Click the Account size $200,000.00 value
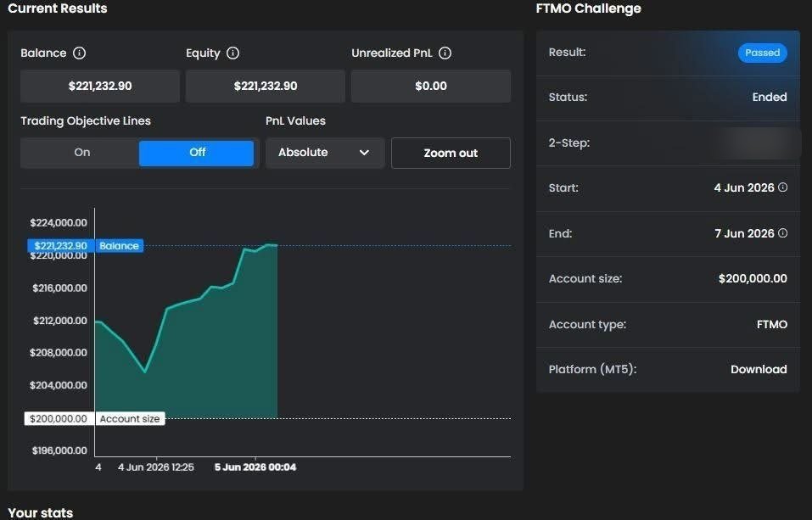Viewport: 812px width, 520px height. 753,278
